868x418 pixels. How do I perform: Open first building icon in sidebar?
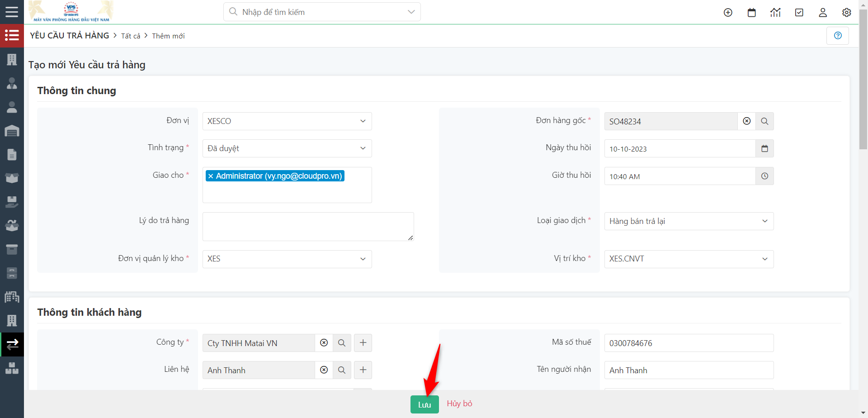point(12,59)
